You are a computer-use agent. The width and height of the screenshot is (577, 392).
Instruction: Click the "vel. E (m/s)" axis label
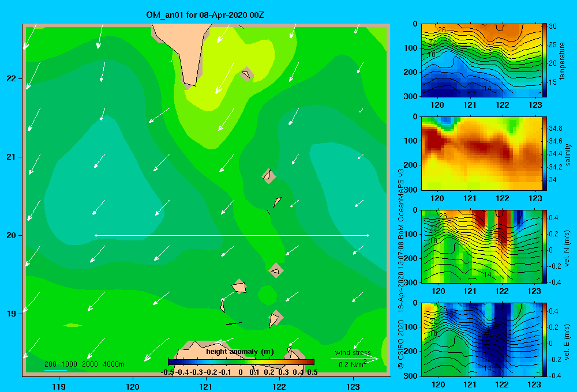[567, 341]
